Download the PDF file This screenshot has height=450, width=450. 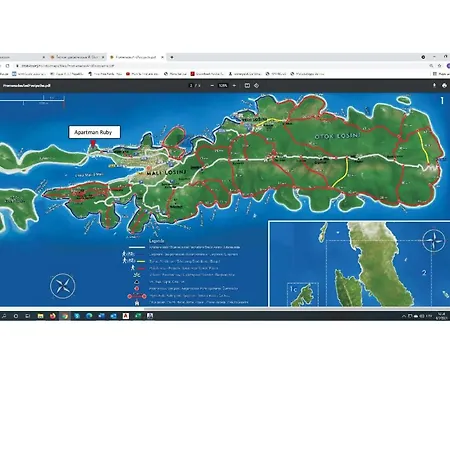tap(434, 85)
